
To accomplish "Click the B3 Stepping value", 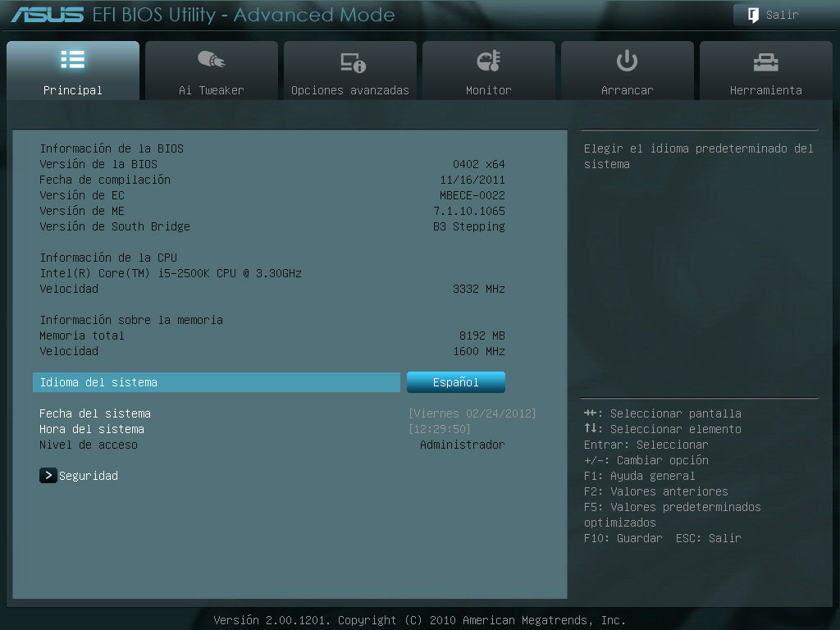I will tap(468, 226).
